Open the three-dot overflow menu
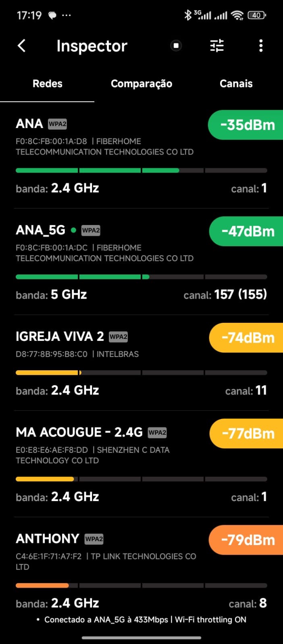Viewport: 283px width, 644px height. click(x=261, y=46)
